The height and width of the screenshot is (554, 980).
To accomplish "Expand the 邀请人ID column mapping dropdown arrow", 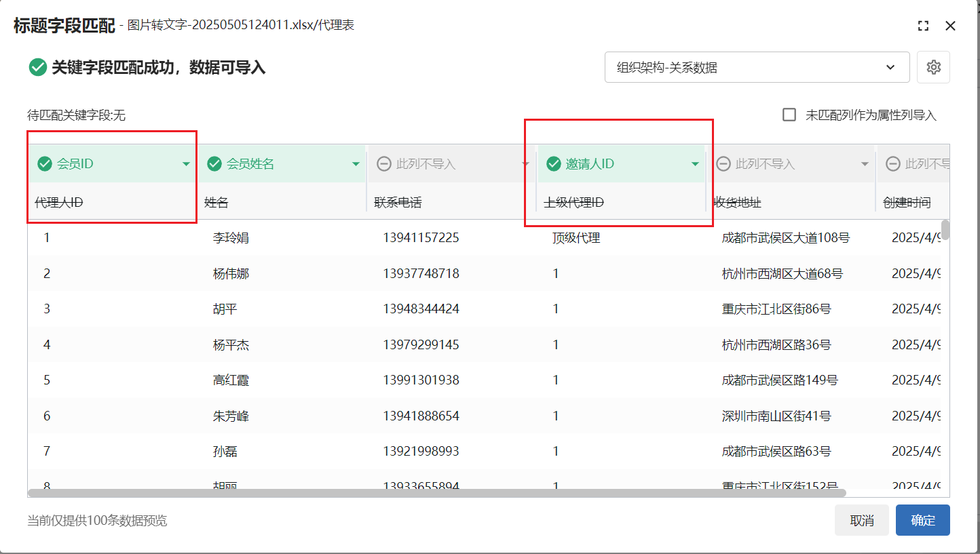I will pyautogui.click(x=695, y=164).
